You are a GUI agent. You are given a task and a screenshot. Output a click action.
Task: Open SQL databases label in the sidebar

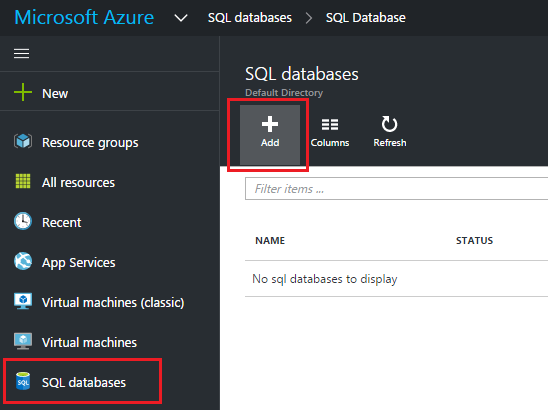pos(84,382)
